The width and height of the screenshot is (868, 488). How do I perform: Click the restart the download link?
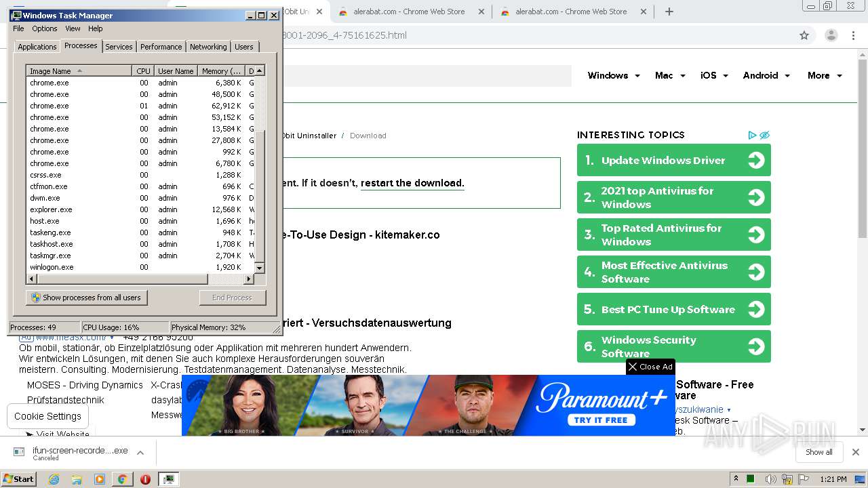412,183
